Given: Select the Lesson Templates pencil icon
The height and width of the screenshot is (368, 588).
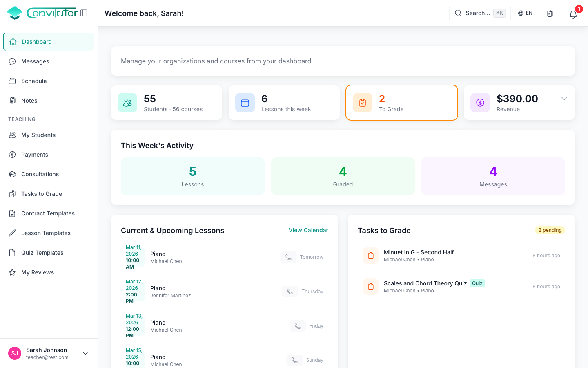Looking at the screenshot, I should coord(13,233).
